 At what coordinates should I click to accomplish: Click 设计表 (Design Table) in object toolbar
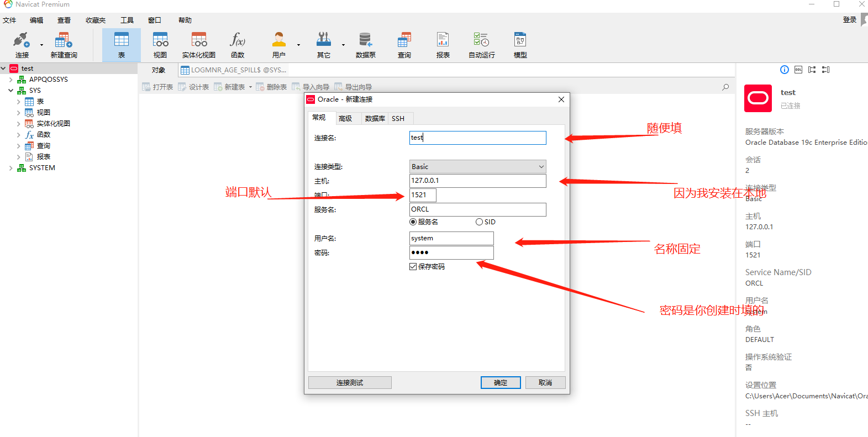(193, 87)
